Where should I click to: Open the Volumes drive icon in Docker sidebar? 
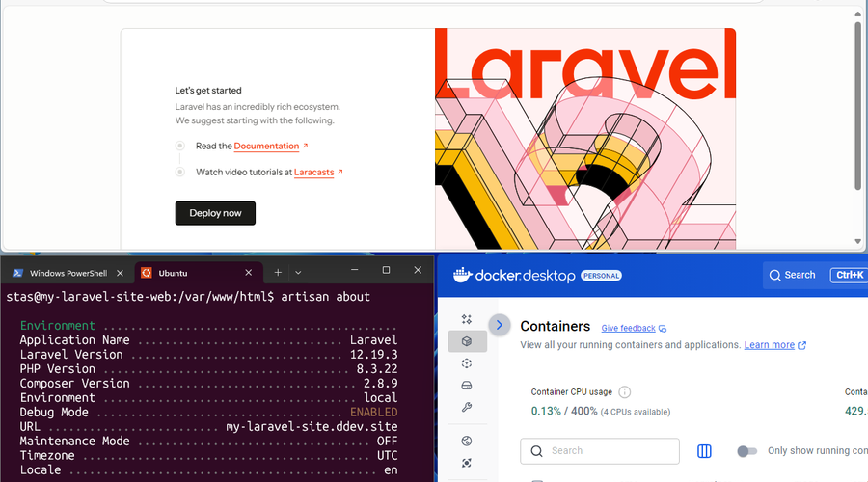[x=467, y=386]
